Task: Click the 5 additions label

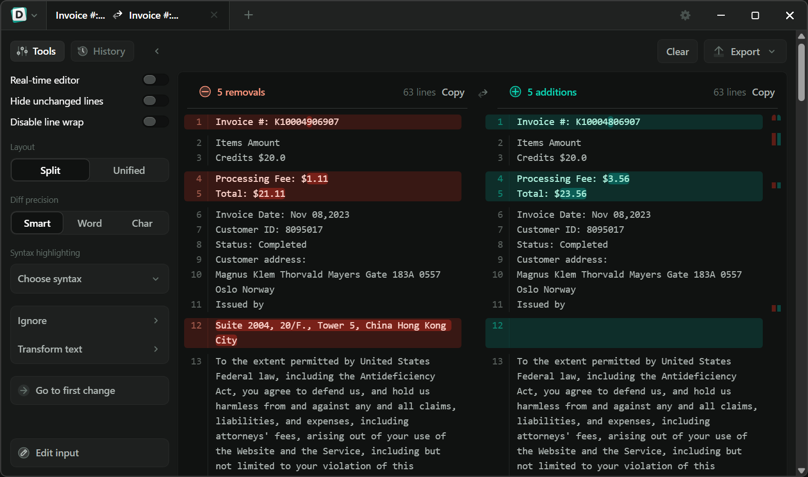Action: pos(551,92)
